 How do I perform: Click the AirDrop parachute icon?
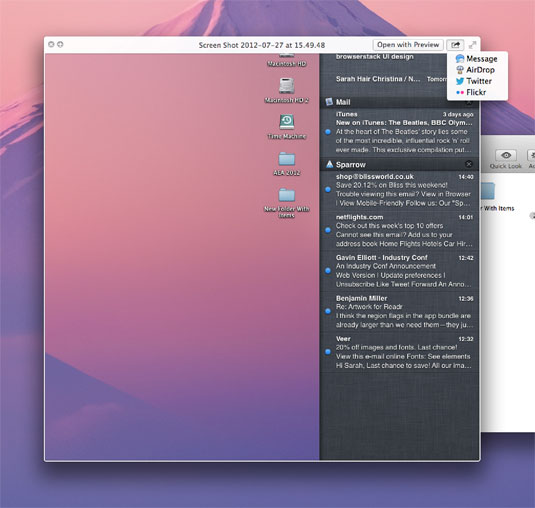coord(460,70)
